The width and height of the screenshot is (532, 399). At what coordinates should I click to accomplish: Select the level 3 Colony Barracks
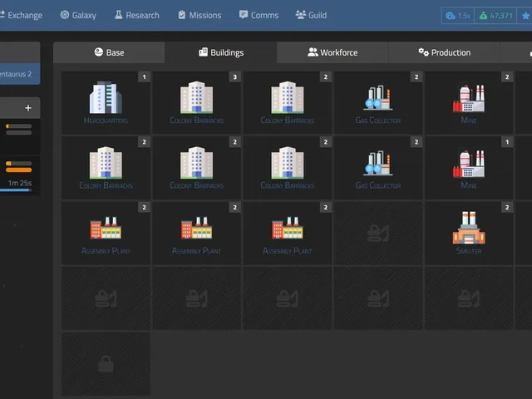pos(197,102)
